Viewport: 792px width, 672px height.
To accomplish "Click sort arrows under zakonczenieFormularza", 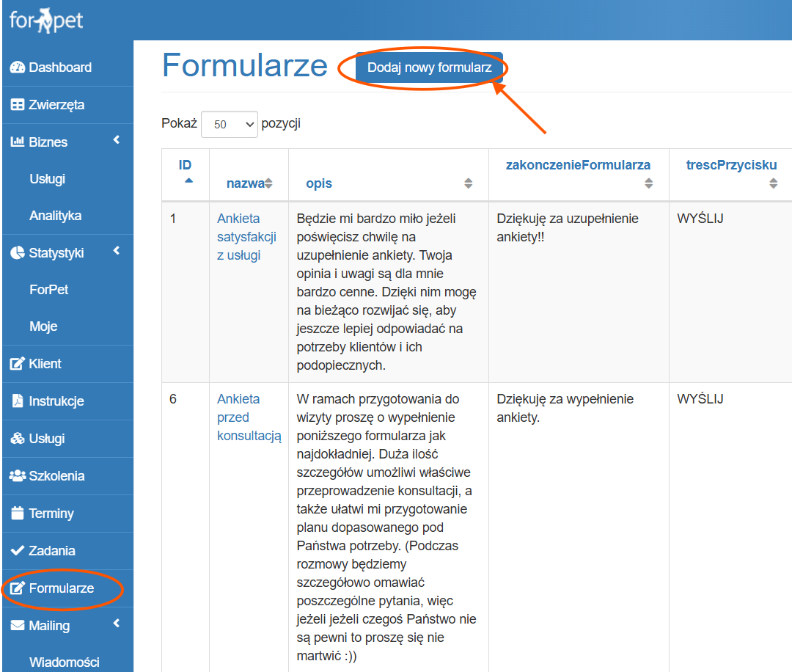I will (x=648, y=183).
